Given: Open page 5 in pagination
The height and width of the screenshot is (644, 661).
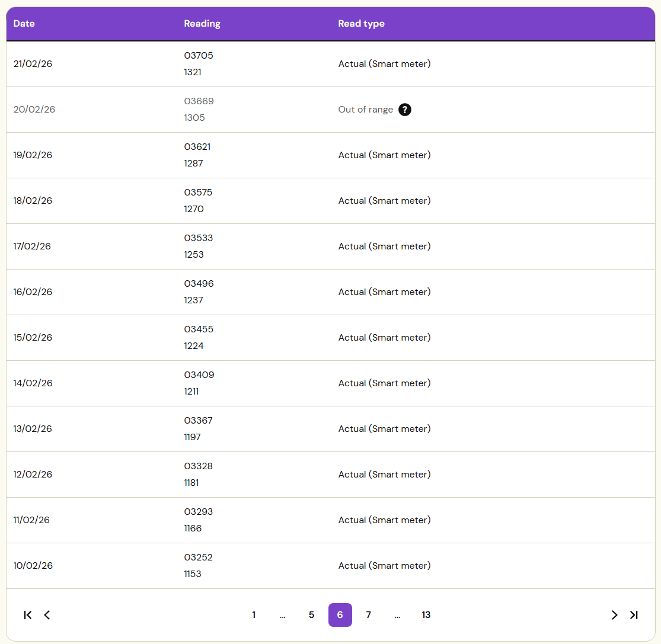Looking at the screenshot, I should coord(311,615).
